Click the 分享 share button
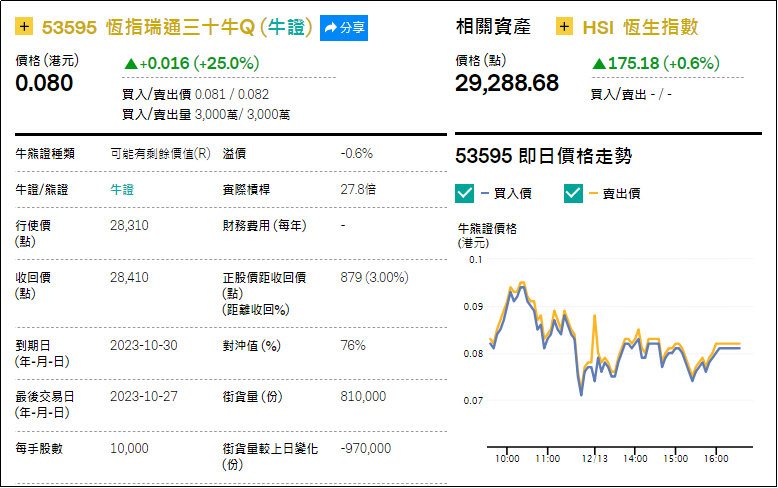 [x=344, y=28]
